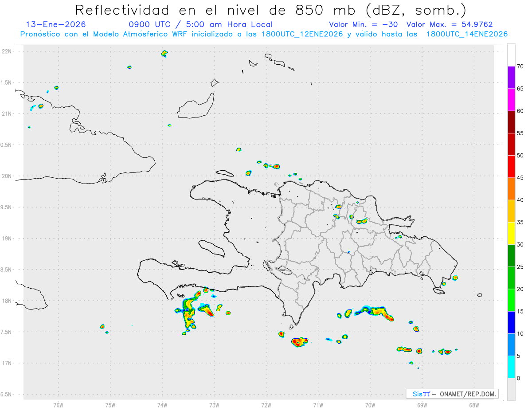
Task: Click the colorbar value label '45'
Action: 520,178
